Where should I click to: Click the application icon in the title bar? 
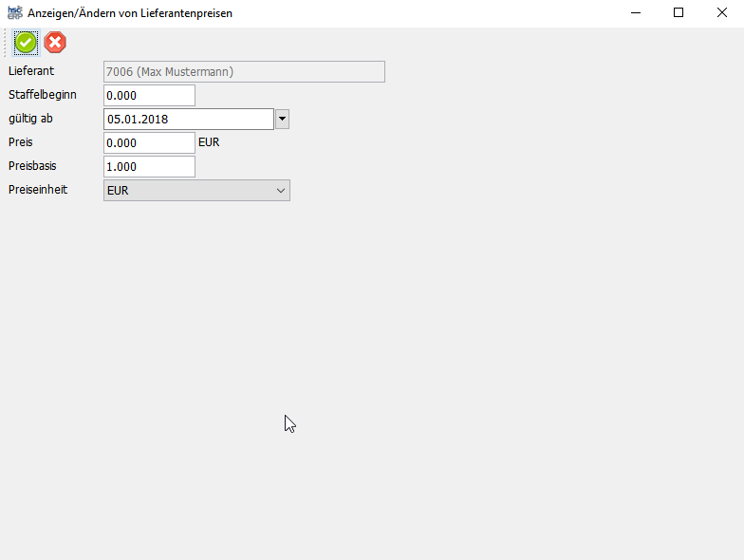coord(14,13)
